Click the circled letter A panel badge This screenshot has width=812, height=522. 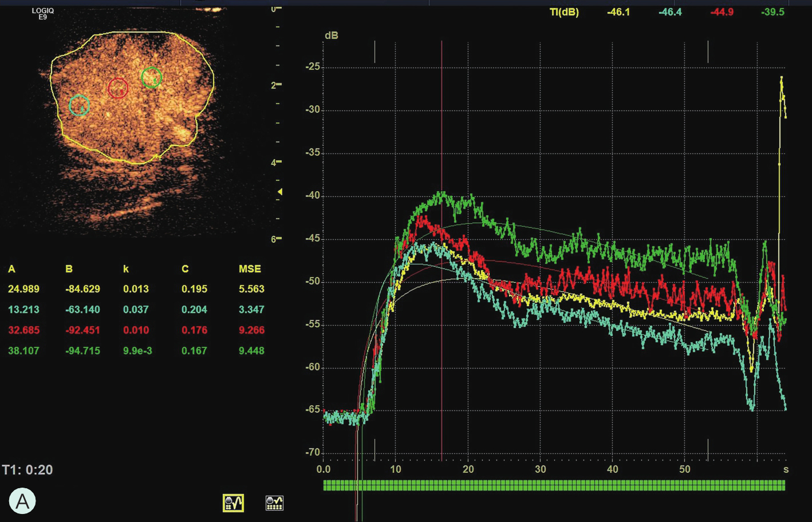pos(22,501)
